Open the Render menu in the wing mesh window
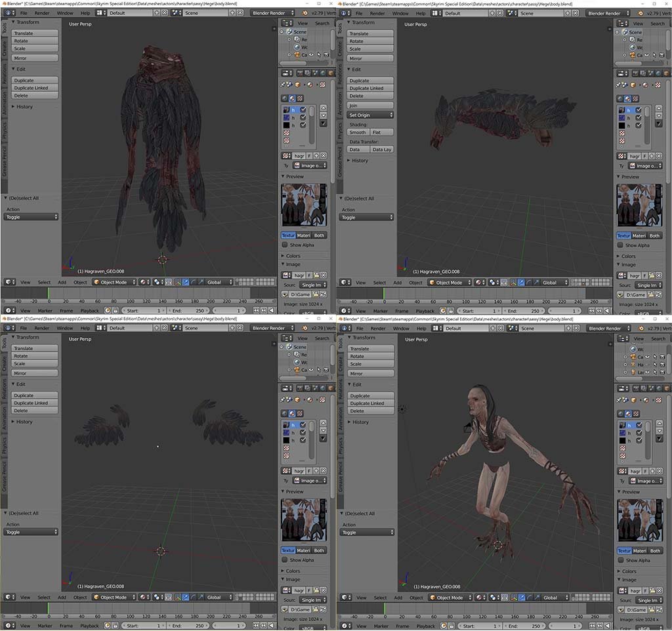This screenshot has height=631, width=672. point(377,13)
